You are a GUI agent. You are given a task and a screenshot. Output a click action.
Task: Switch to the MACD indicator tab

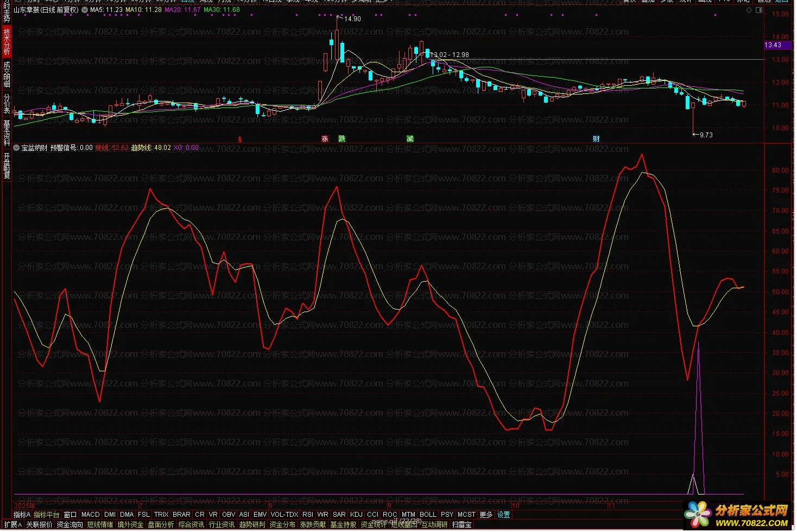(90, 515)
